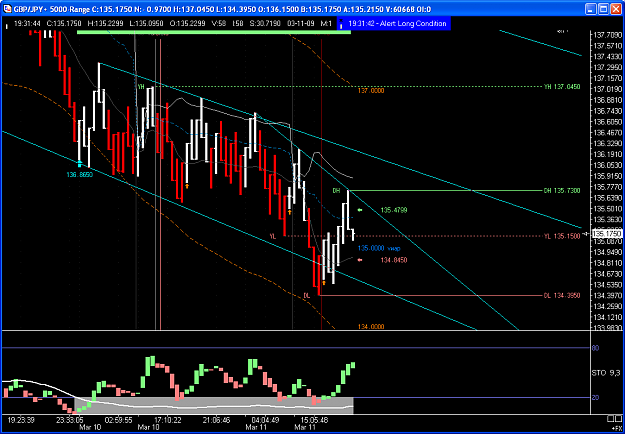Click the '20' oversold level on stochastic scale

(595, 397)
